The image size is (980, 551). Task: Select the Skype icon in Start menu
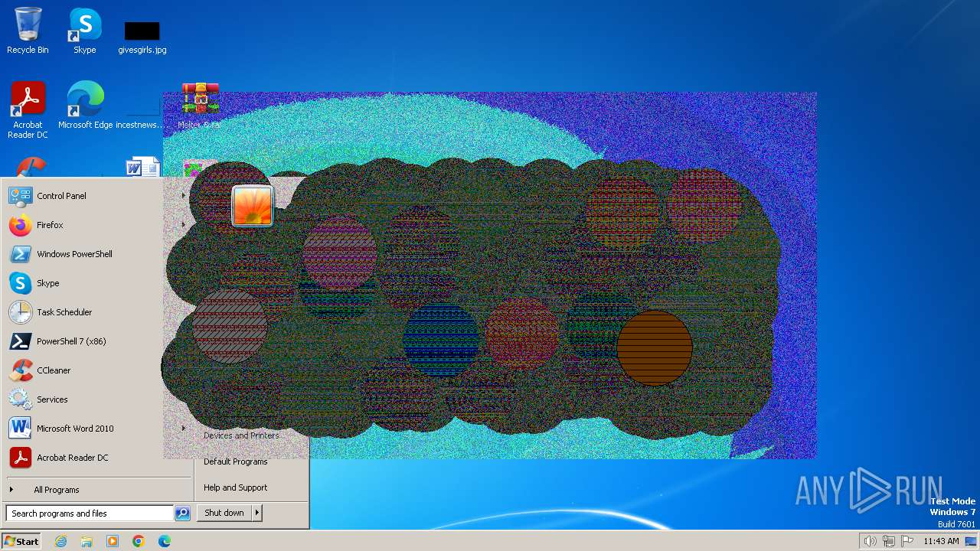pyautogui.click(x=20, y=283)
